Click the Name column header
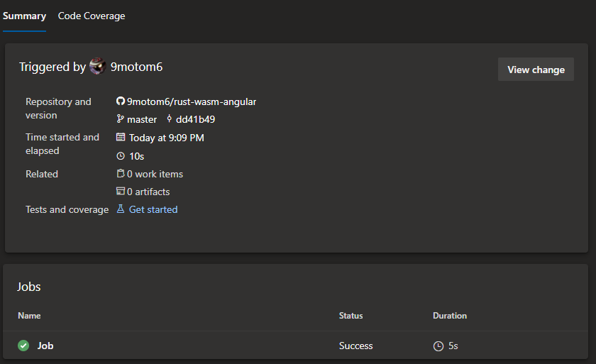This screenshot has height=364, width=596. (x=29, y=315)
